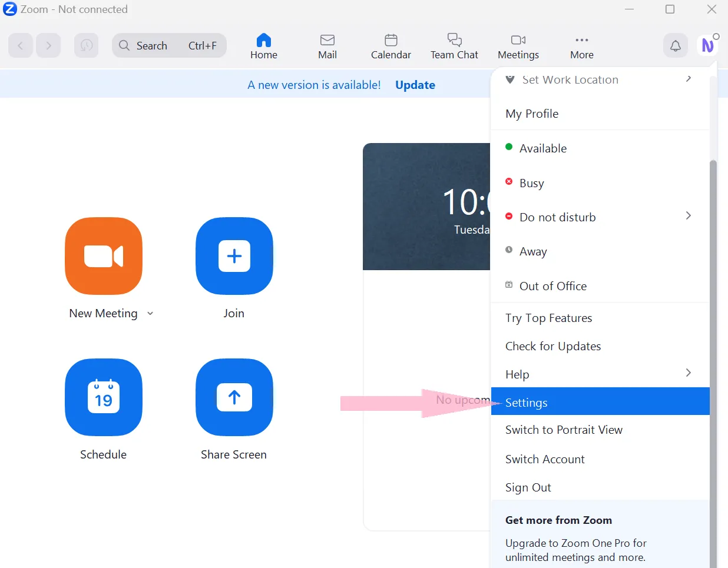Select Switch Account

600,459
